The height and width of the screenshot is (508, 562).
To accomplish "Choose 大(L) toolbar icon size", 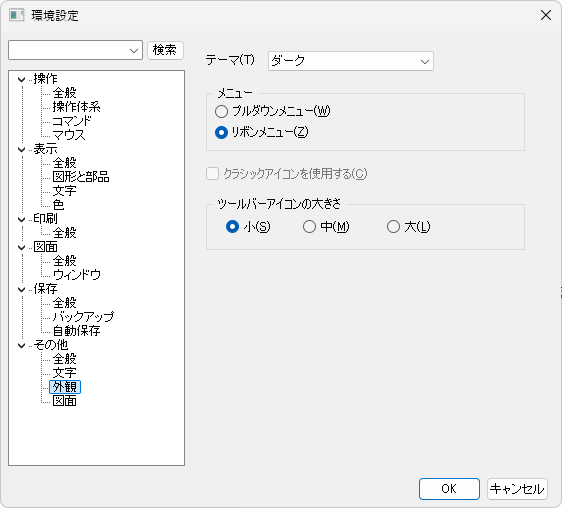I will [x=393, y=227].
